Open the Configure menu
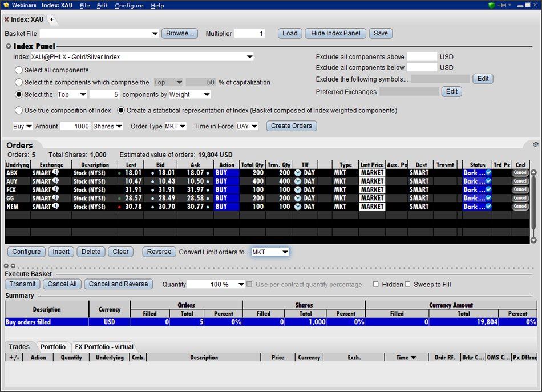Viewport: 542px width, 392px height. coord(129,6)
